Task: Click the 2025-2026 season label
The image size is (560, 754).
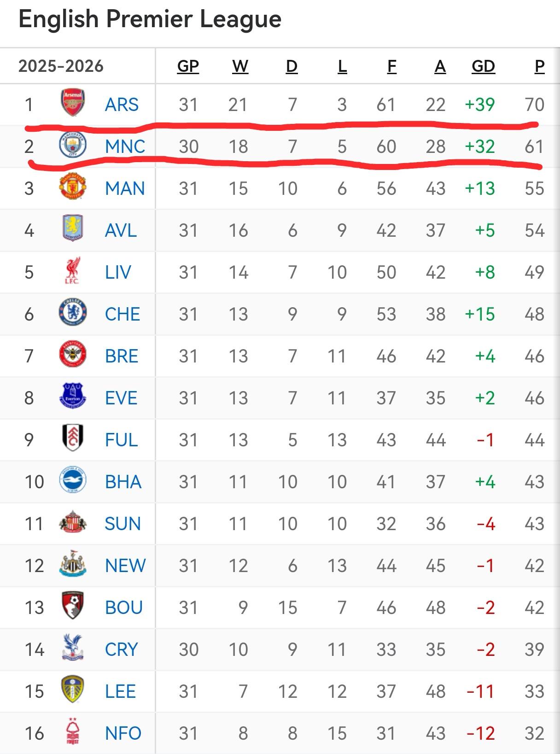Action: point(61,66)
